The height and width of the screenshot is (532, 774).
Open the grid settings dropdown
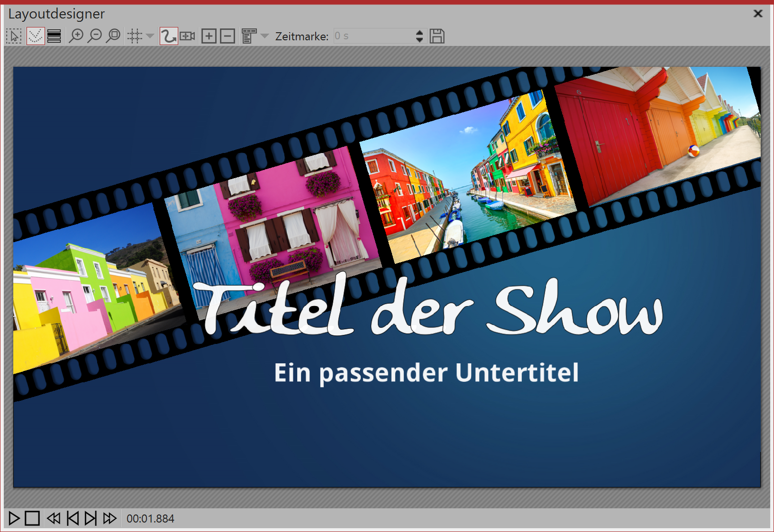[150, 36]
